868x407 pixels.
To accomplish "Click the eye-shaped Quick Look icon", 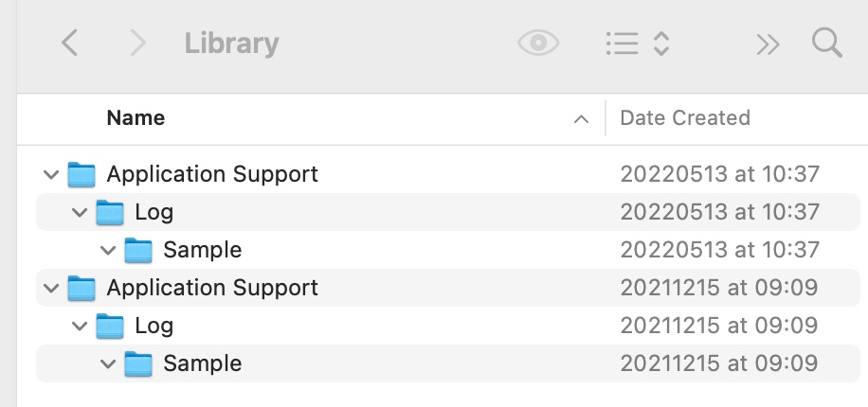I will point(538,44).
